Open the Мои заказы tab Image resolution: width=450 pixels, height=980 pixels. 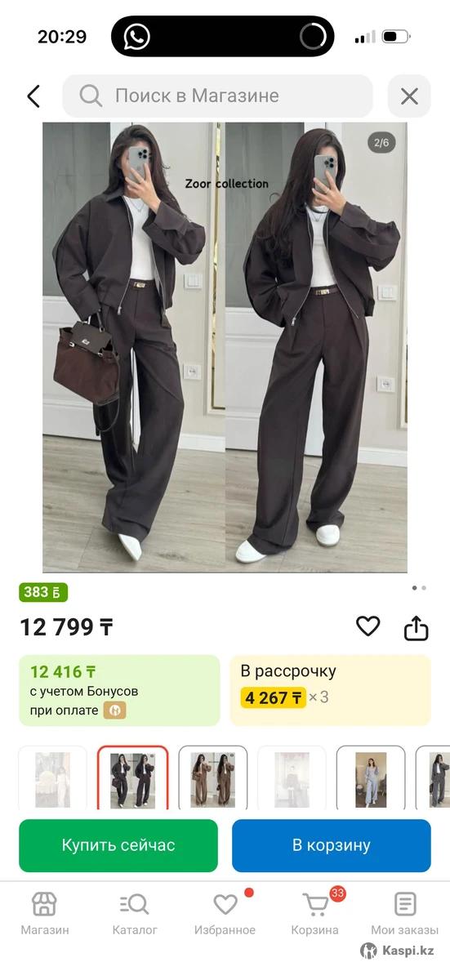click(405, 913)
